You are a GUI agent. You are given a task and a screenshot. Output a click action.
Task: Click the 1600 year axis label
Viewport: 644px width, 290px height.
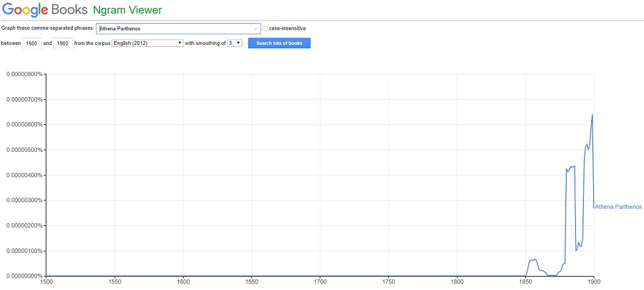[183, 282]
